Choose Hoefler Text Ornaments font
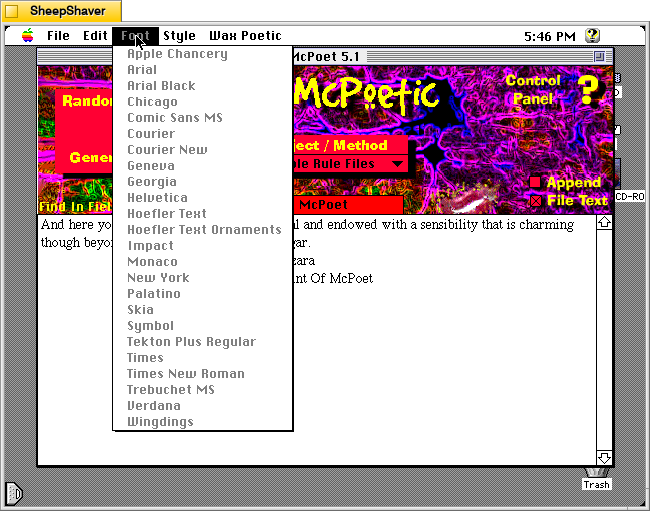This screenshot has height=511, width=650. click(x=203, y=230)
